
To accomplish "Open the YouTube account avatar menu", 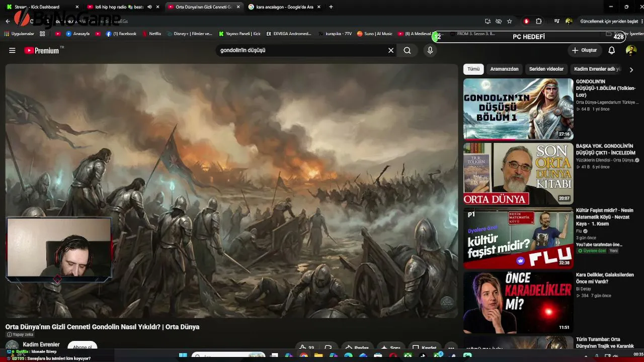I will coord(631,50).
